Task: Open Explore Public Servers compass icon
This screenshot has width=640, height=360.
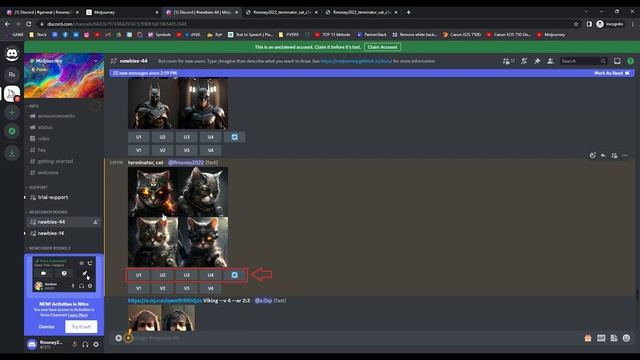Action: 12,131
